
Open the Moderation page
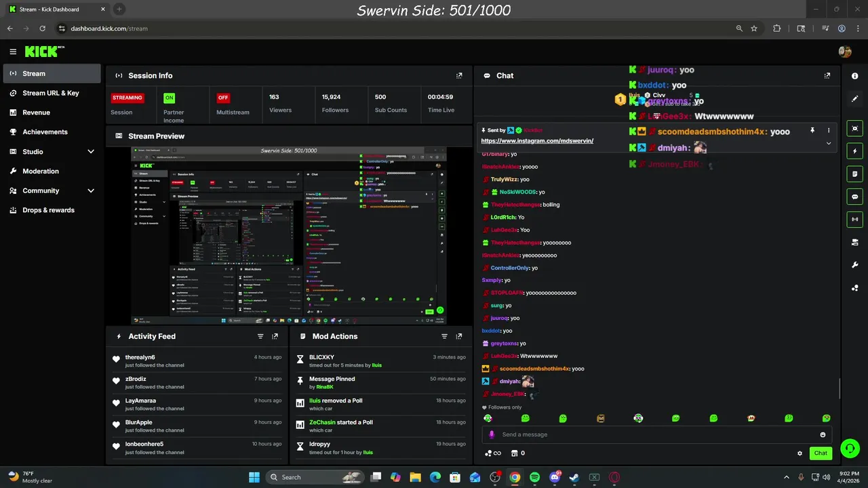tap(52, 171)
